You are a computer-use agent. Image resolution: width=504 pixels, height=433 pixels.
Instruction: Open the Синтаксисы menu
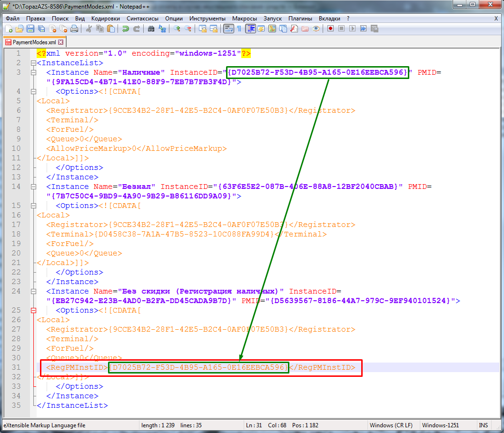(x=142, y=19)
